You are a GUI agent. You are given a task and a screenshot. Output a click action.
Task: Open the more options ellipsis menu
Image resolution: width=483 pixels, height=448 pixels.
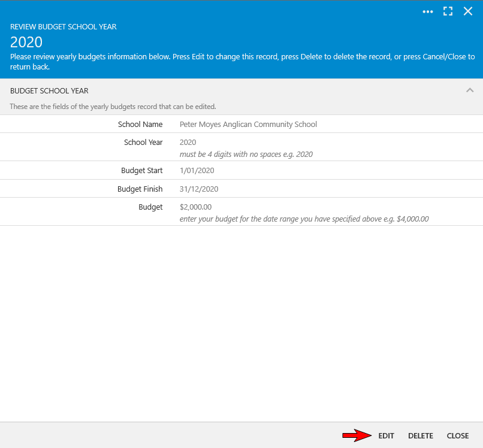click(427, 11)
